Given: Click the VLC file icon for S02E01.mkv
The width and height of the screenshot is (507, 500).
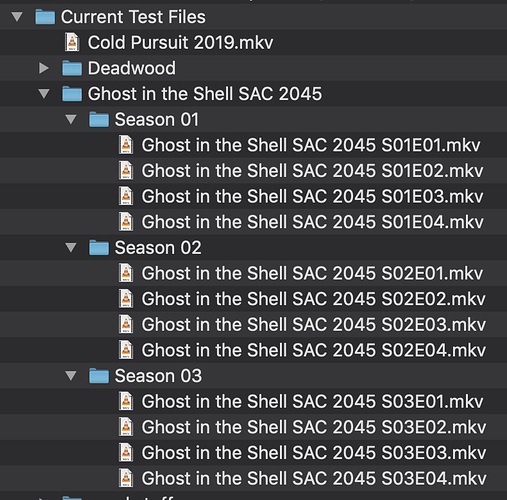Looking at the screenshot, I should click(126, 273).
